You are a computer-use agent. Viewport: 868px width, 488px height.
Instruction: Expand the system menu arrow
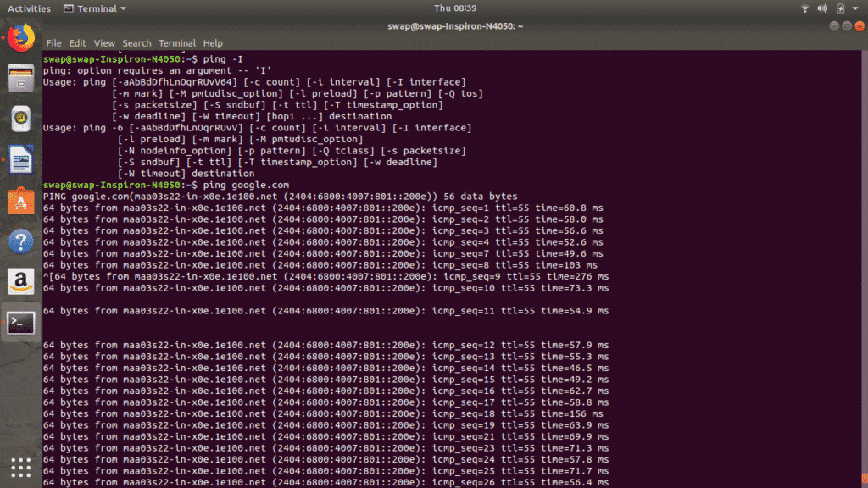pos(854,8)
